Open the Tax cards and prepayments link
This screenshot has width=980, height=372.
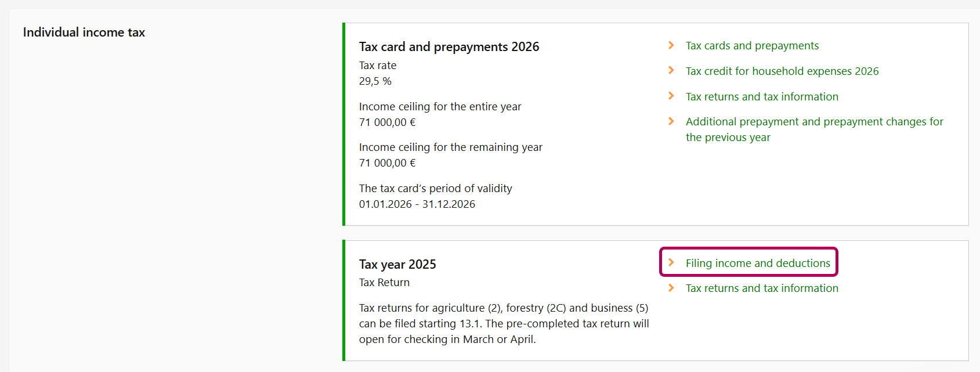752,46
